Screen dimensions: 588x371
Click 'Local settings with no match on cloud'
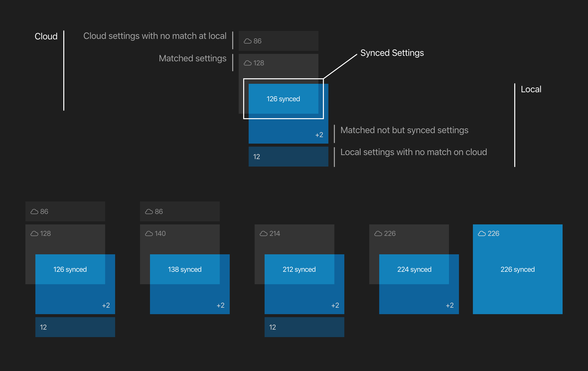pos(414,152)
